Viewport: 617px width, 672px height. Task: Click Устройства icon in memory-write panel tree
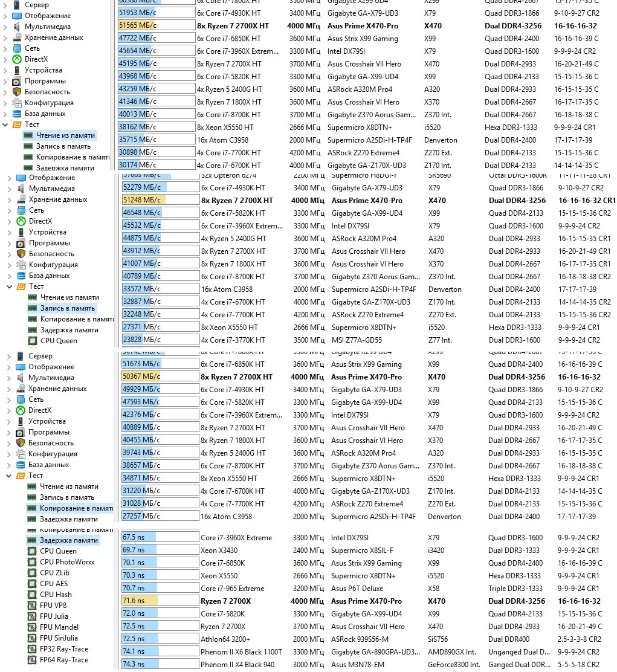click(21, 232)
